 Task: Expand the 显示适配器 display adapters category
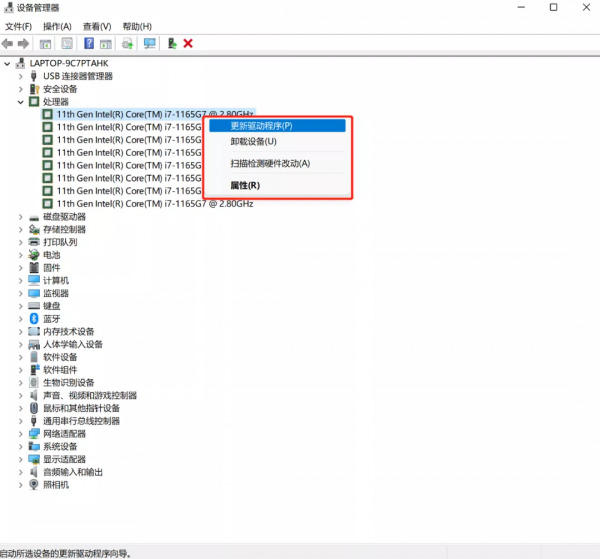click(22, 459)
